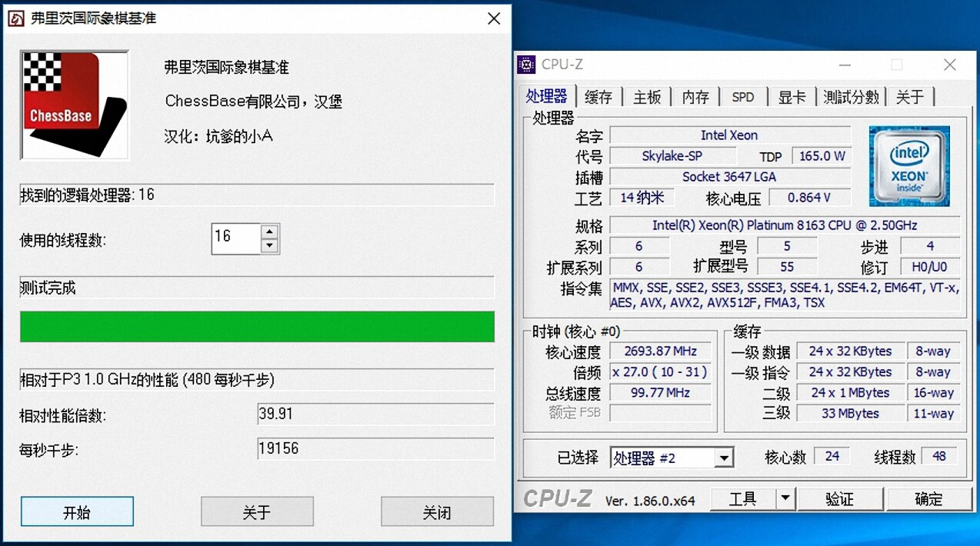Click the CPU-Z version 1.86.0.x64 text

click(650, 501)
